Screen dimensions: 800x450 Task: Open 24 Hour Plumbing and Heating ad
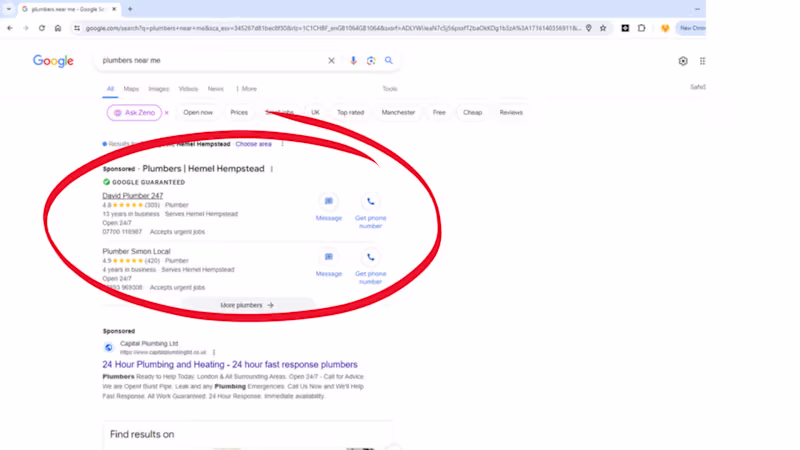coord(230,365)
